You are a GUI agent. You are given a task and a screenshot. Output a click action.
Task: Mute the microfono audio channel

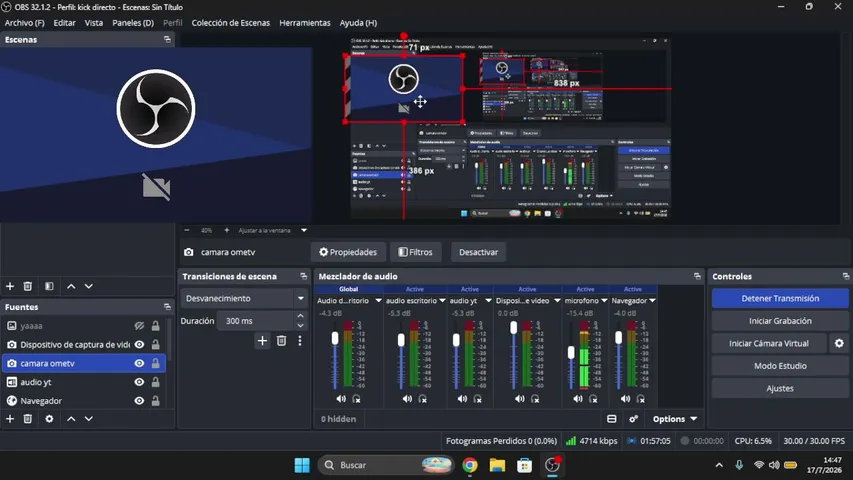(578, 399)
